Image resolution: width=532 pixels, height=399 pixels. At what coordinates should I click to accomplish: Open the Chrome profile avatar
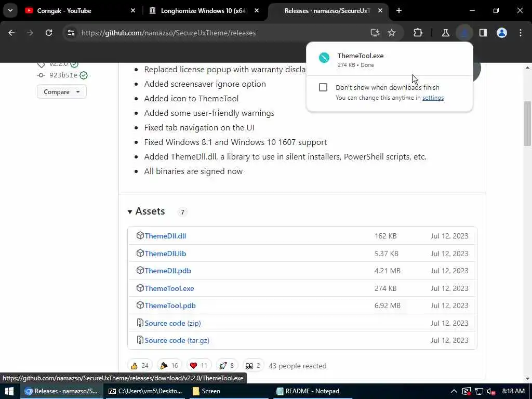pyautogui.click(x=502, y=33)
